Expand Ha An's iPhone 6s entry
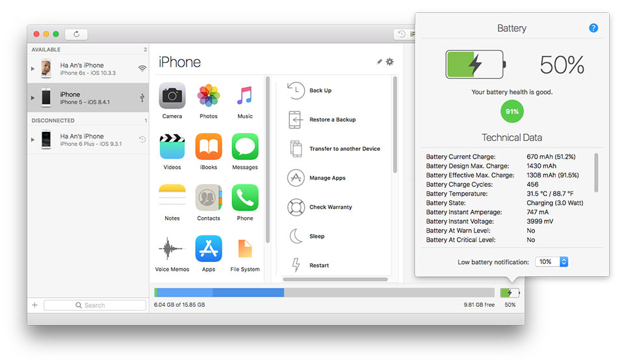Viewport: 624px width, 364px height. (33, 68)
